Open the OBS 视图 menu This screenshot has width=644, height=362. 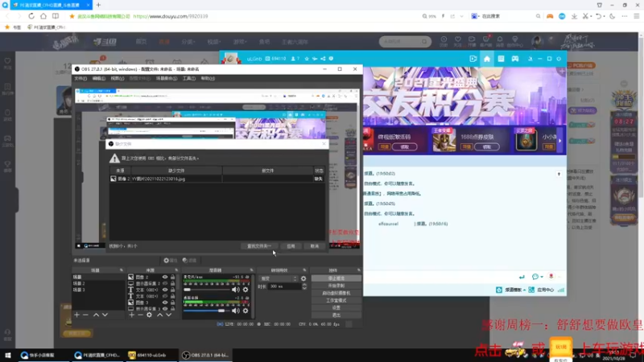tap(117, 78)
